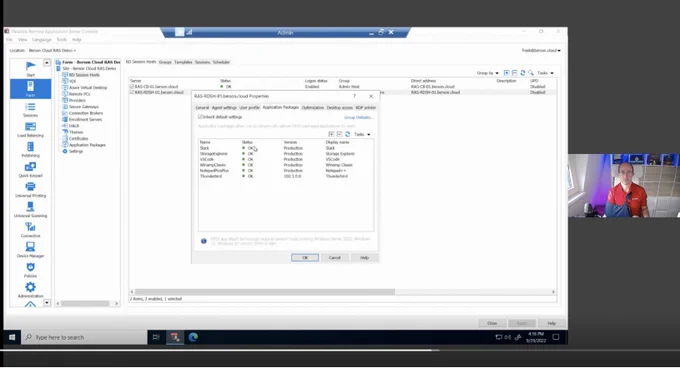This screenshot has width=680, height=368.
Task: Switch to the RDP printer tab
Action: pos(366,107)
